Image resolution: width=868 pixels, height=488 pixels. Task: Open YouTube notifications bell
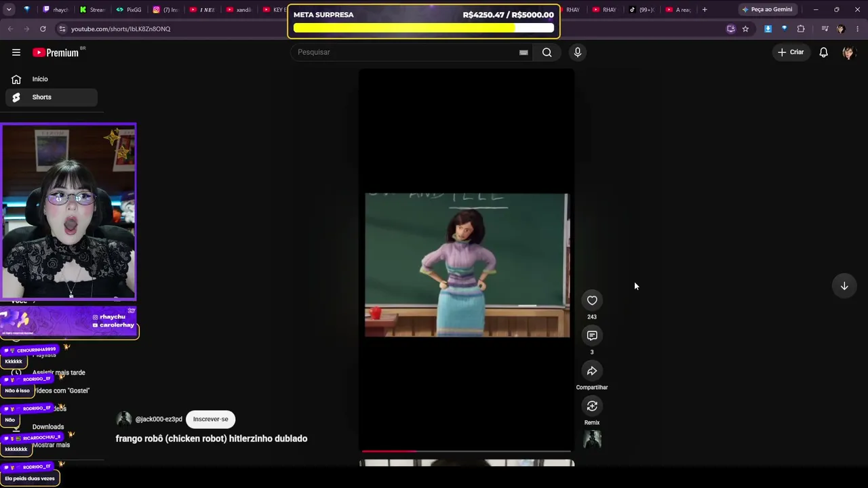[823, 52]
